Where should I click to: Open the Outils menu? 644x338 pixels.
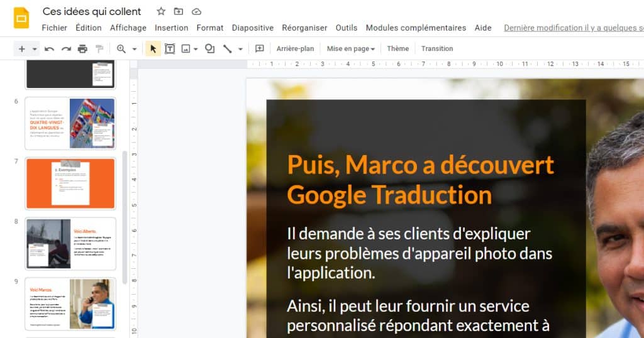[347, 28]
